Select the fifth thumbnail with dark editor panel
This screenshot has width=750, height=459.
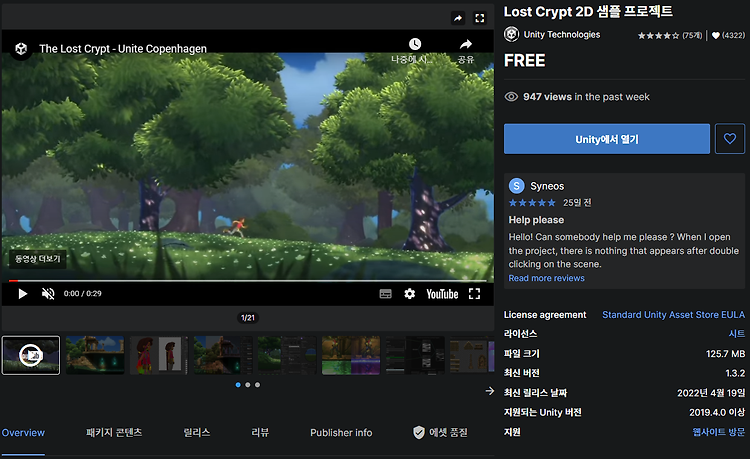tap(287, 355)
